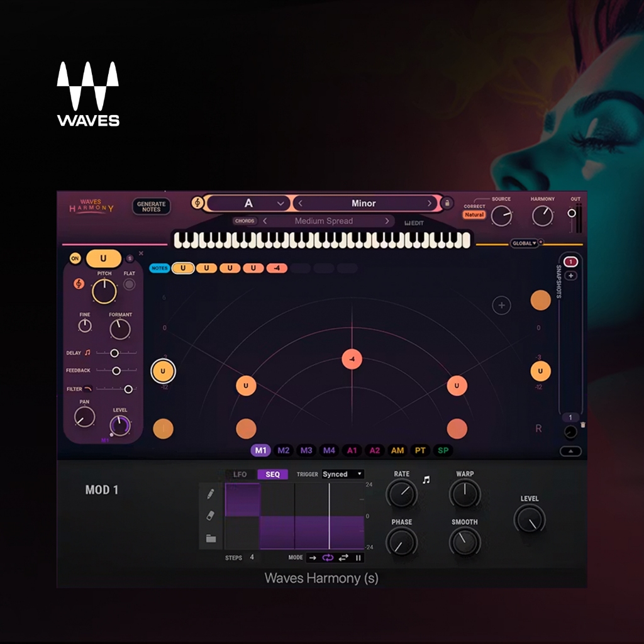Switch the FILTER type curve icon
The height and width of the screenshot is (644, 644).
point(88,389)
